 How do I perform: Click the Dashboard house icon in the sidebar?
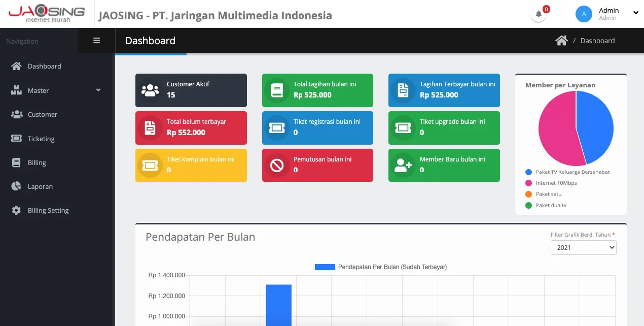coord(16,66)
